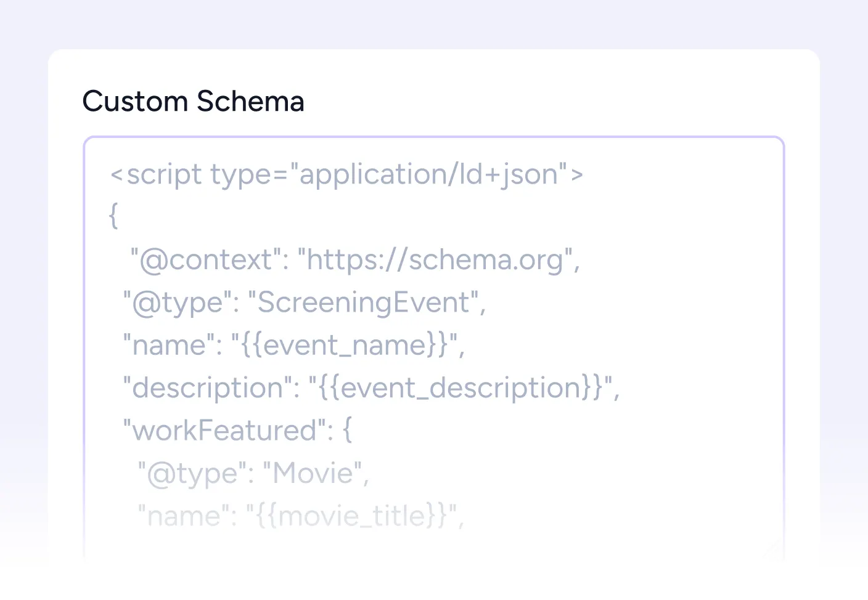Click the name property inside workFeatured
The height and width of the screenshot is (600, 868).
point(176,516)
